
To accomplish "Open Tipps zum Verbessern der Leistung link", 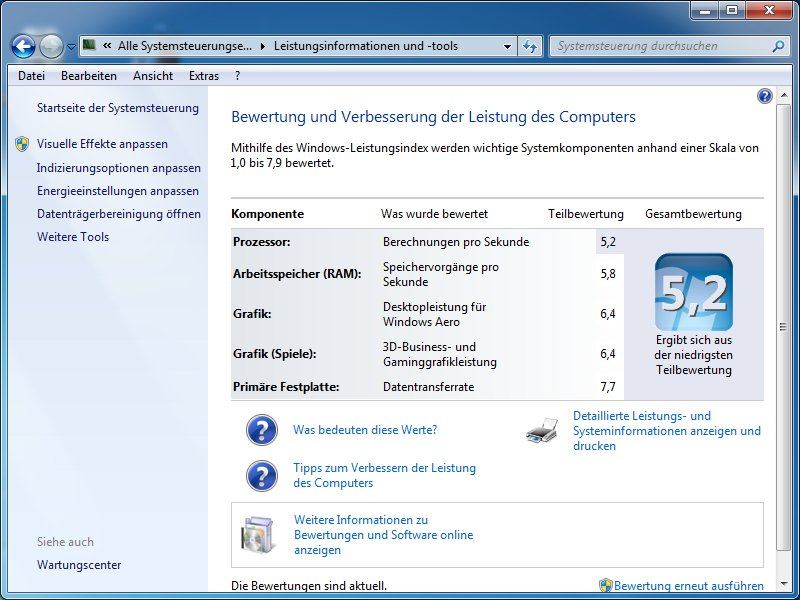I will point(384,475).
